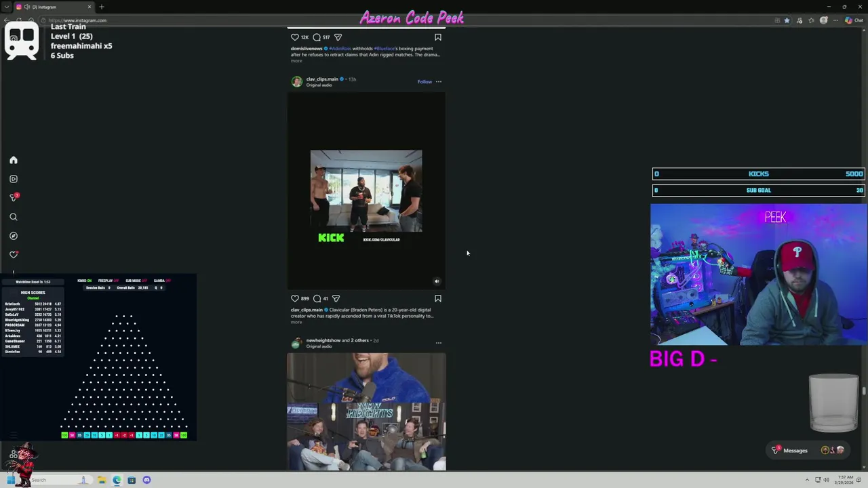868x488 pixels.
Task: Open Reels from the Instagram sidebar
Action: click(x=13, y=179)
